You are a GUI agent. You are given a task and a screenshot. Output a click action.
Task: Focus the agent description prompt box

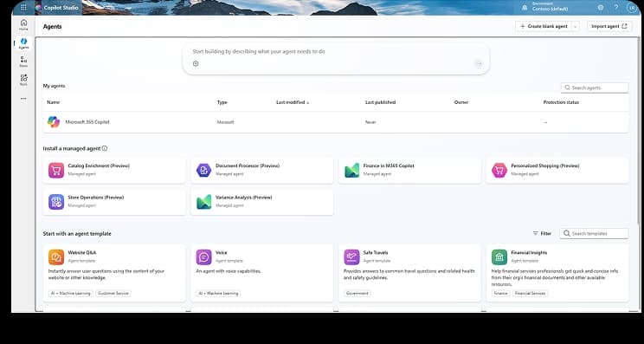(336, 59)
